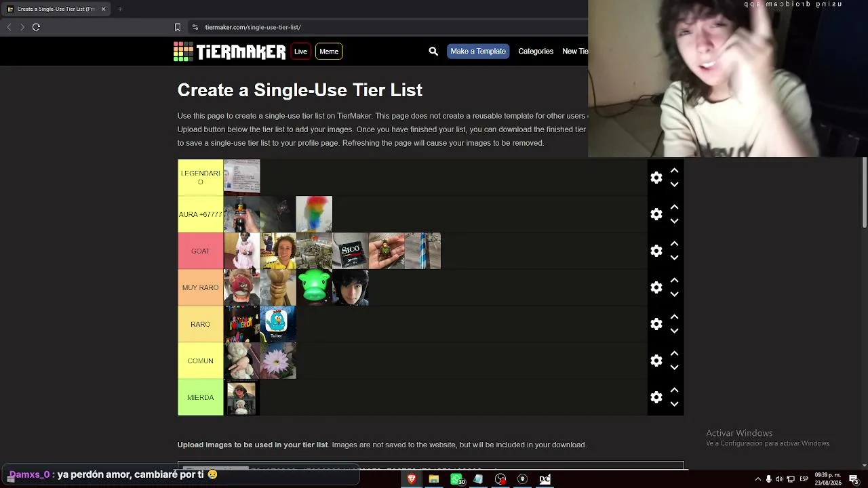This screenshot has width=868, height=488.
Task: Select the rainbow feather duster image
Action: click(x=314, y=214)
